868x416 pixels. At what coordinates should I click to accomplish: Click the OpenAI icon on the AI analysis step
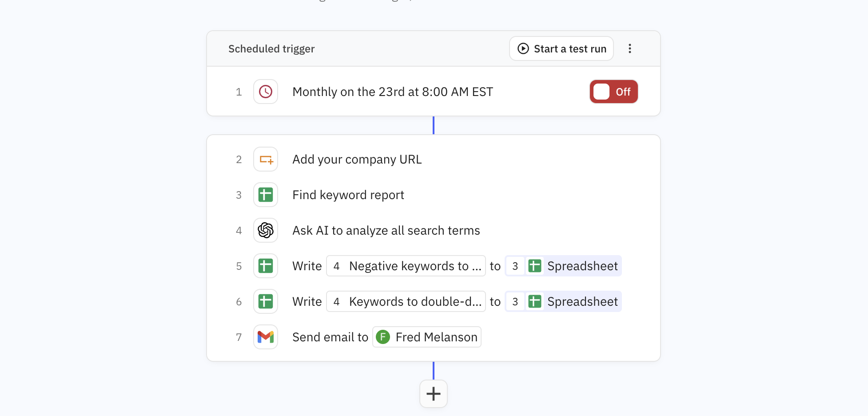265,230
